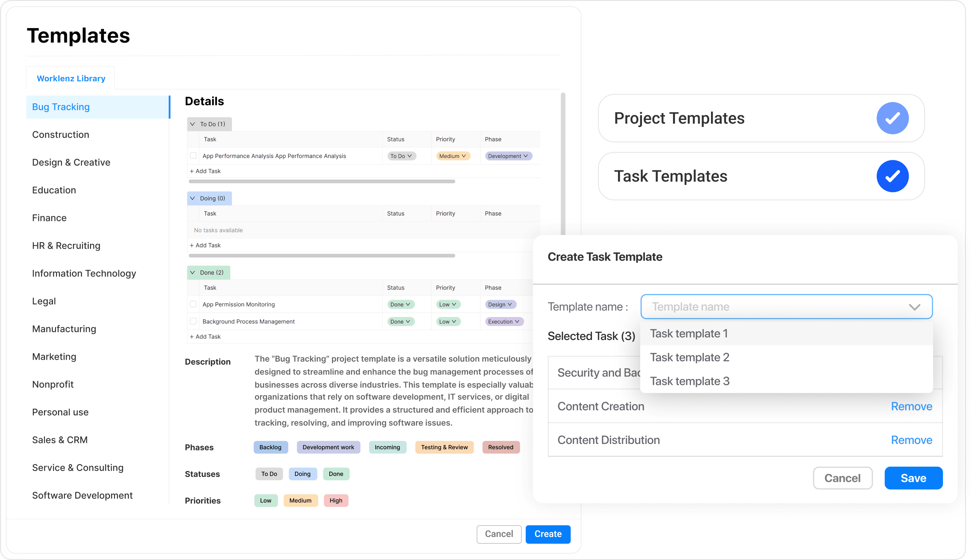Toggle the Project Templates checkmark icon
The height and width of the screenshot is (560, 980).
pos(892,118)
